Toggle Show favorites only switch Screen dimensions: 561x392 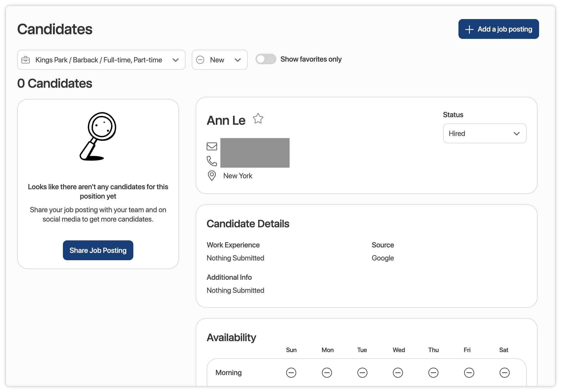(x=266, y=59)
